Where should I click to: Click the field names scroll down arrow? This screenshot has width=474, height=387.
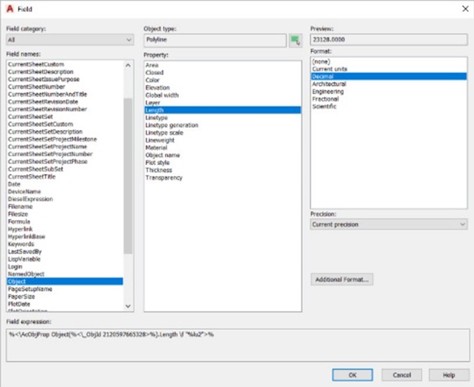click(x=128, y=306)
